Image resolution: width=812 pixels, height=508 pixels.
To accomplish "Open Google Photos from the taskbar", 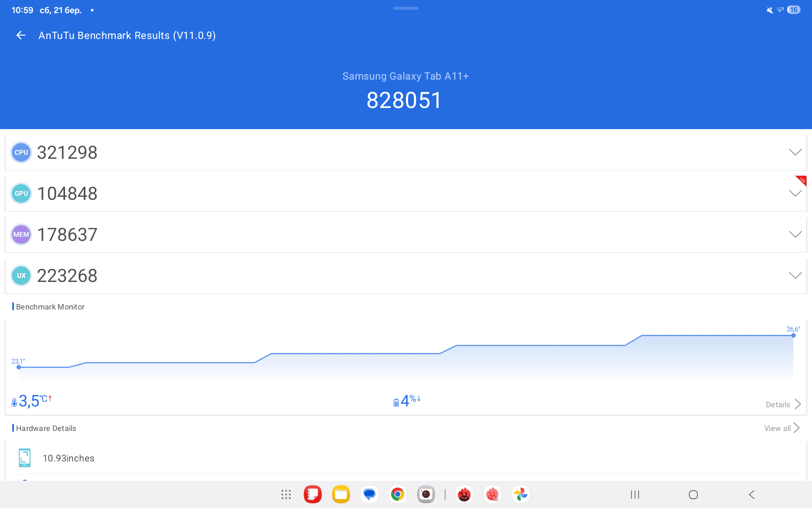I will 521,494.
